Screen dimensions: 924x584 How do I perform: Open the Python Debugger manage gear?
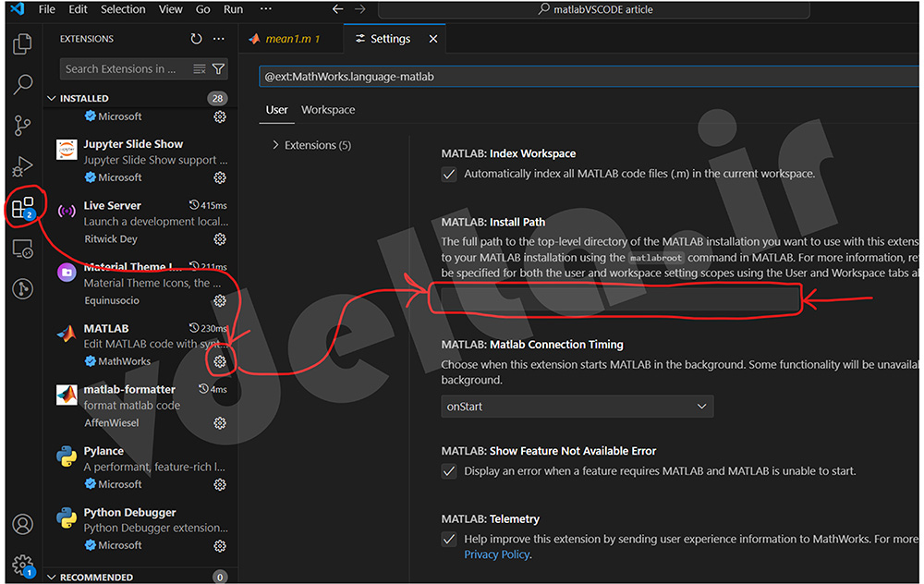pyautogui.click(x=220, y=546)
